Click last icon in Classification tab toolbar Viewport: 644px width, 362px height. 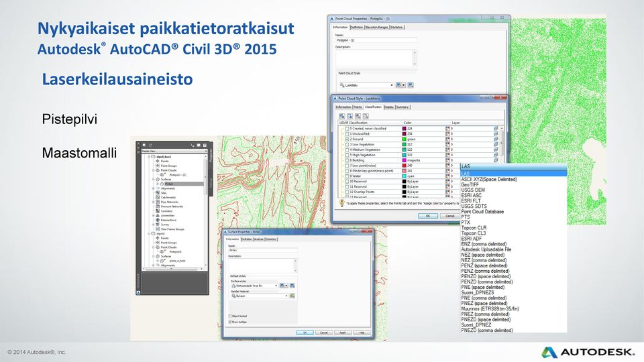tap(366, 116)
